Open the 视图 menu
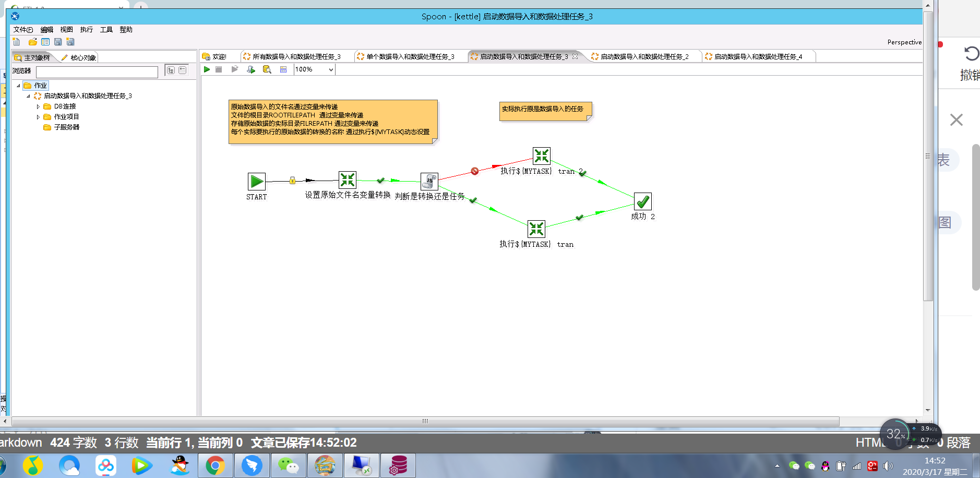This screenshot has height=478, width=980. 66,30
